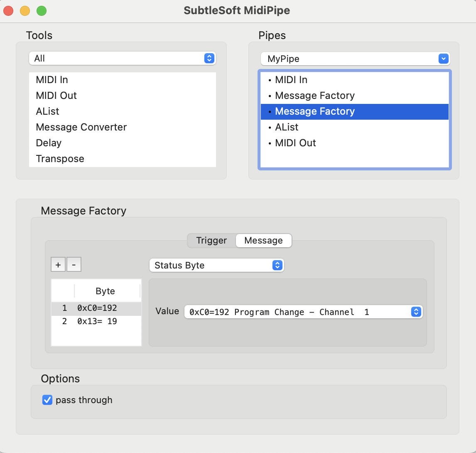Choose the Delay tool

point(49,143)
